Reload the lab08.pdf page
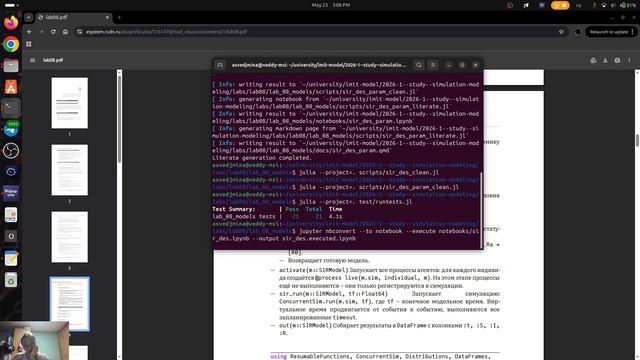640x360 pixels. pos(53,31)
